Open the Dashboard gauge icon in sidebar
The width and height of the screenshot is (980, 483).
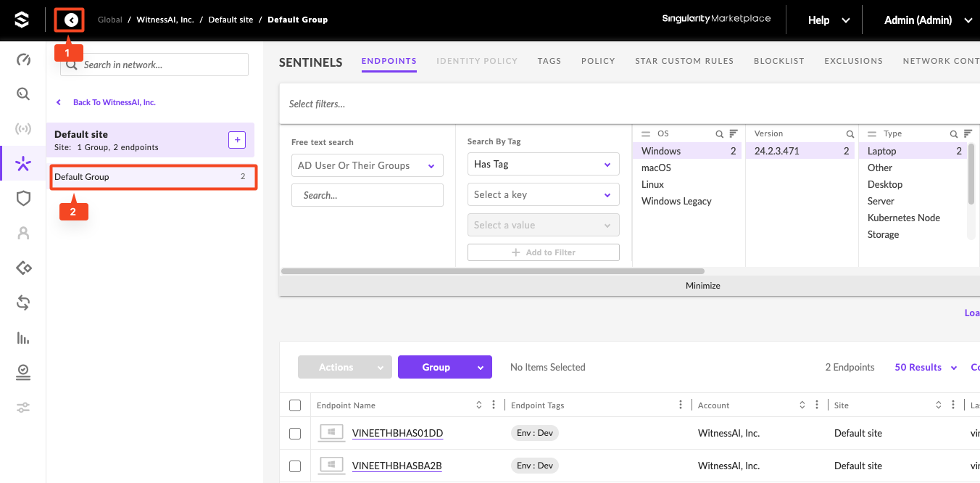(23, 59)
